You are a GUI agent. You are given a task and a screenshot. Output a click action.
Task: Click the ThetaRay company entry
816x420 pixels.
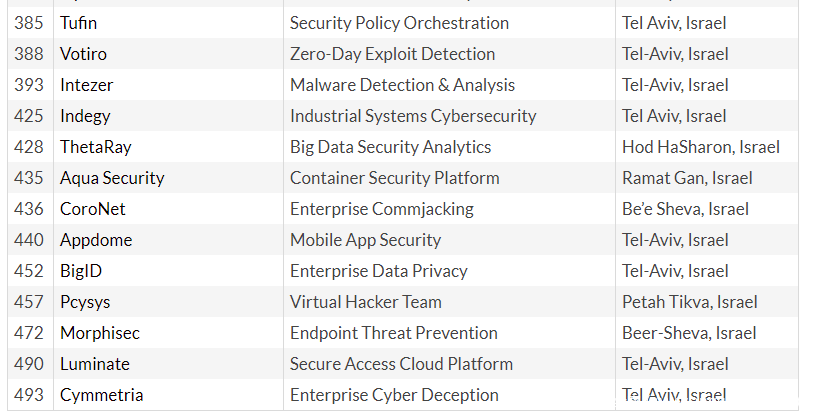pos(96,147)
